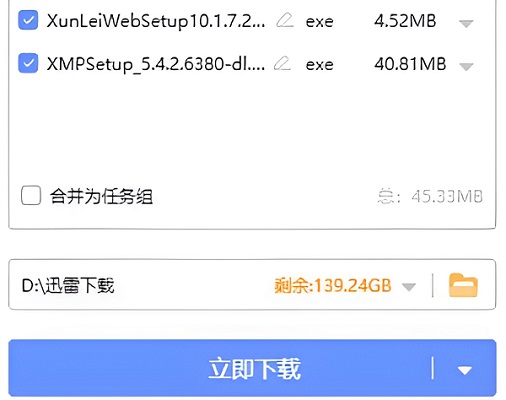Click exe type of XMPSetup row

point(319,65)
